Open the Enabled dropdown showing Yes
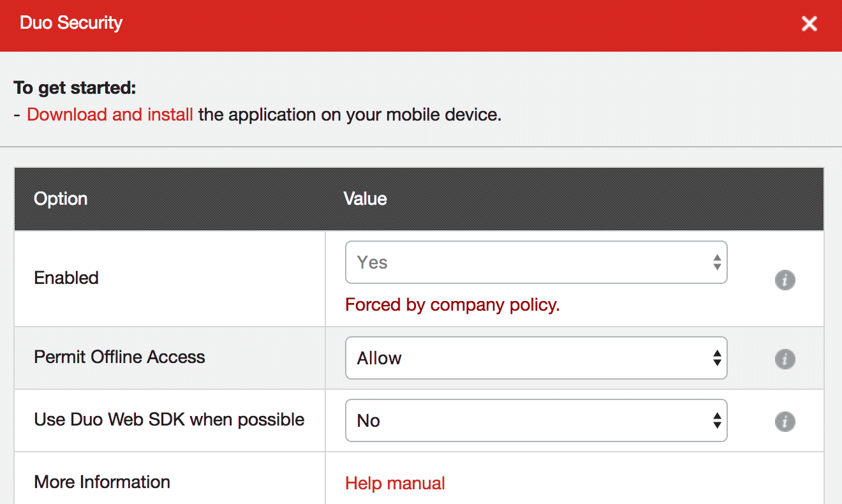842x504 pixels. pyautogui.click(x=535, y=262)
